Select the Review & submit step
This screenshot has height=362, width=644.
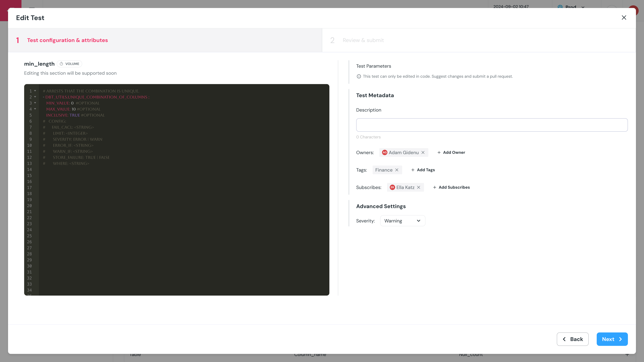click(479, 40)
